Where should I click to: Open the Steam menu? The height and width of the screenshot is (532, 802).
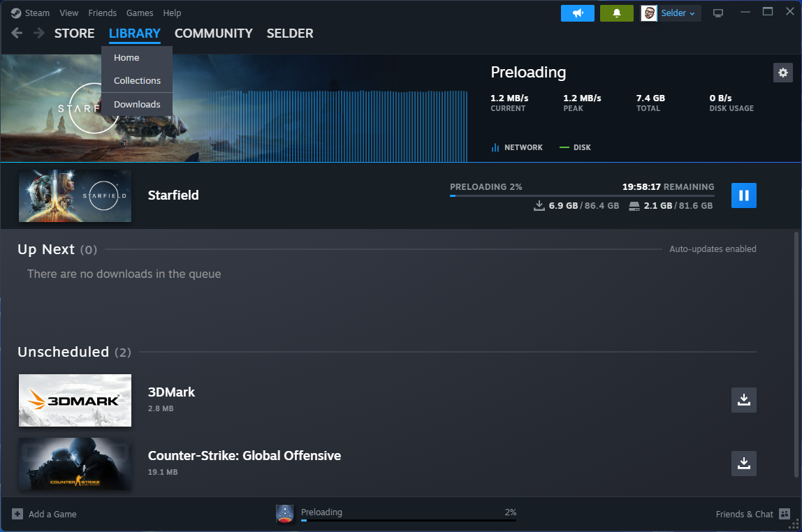point(32,13)
